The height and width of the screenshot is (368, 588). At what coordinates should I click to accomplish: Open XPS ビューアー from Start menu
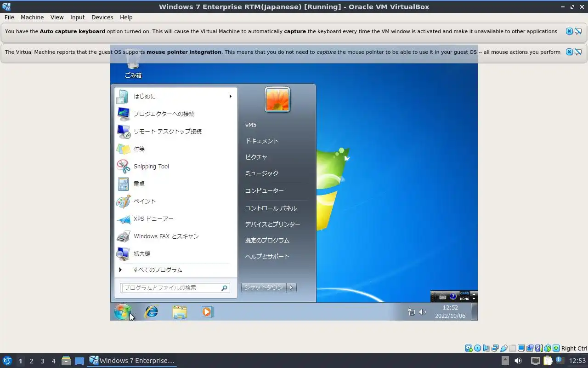[175, 218]
